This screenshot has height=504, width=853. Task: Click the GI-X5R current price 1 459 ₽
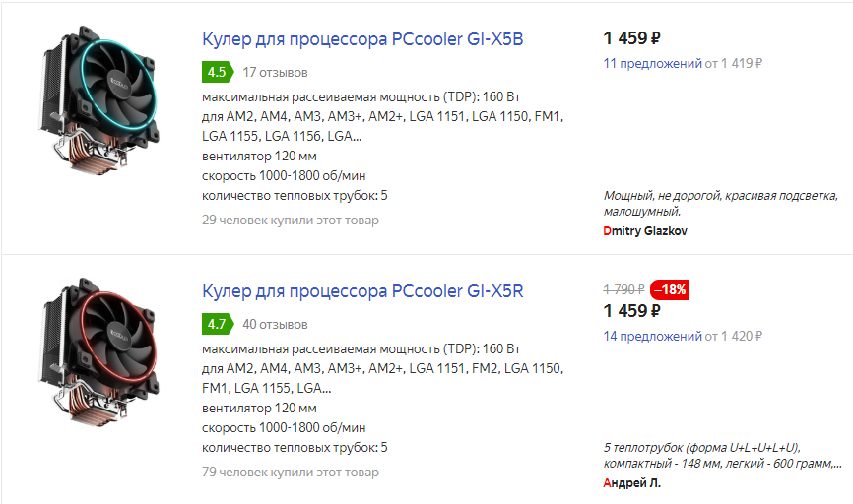(x=631, y=311)
